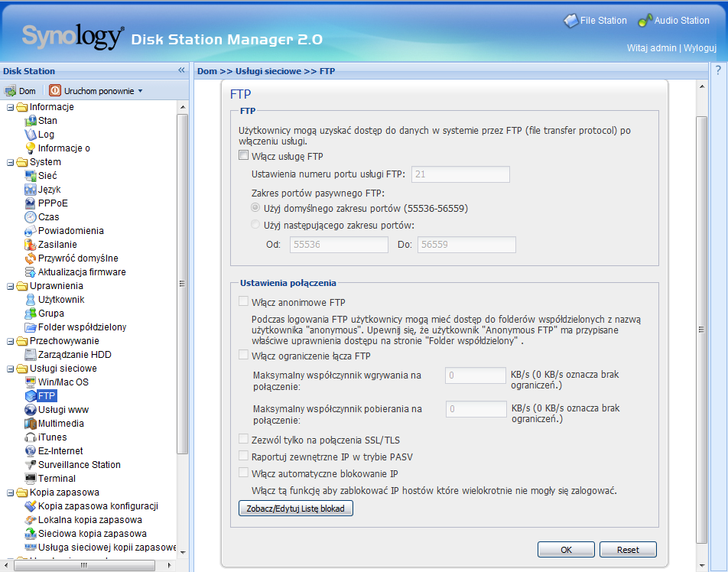728x572 pixels.
Task: Click the Przywróć domyślne restore icon
Action: pyautogui.click(x=31, y=258)
